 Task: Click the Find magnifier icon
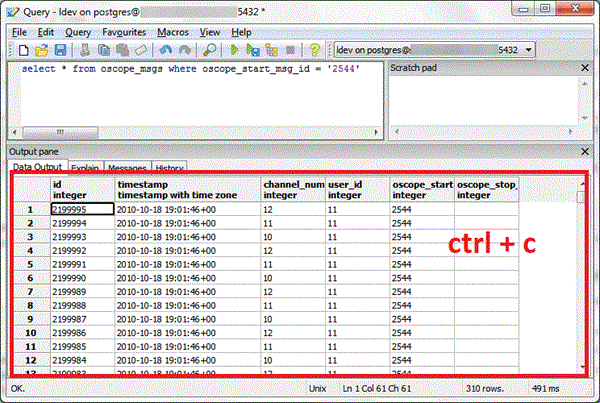pos(211,49)
